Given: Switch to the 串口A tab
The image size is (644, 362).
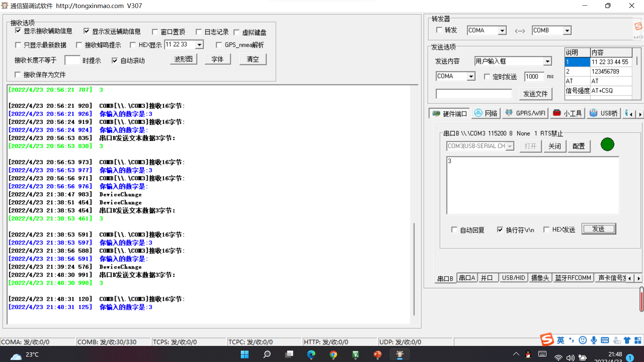Looking at the screenshot, I should tap(467, 278).
